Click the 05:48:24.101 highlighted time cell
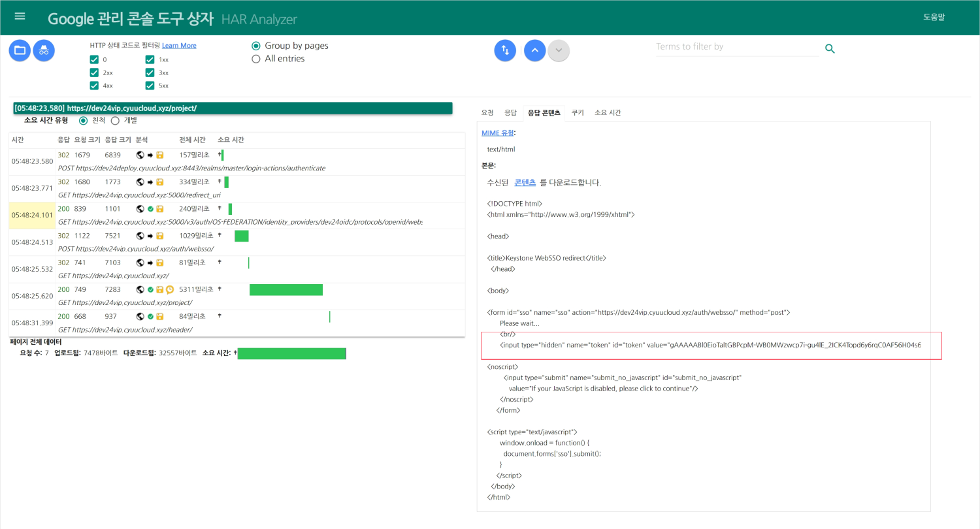980x529 pixels. pos(32,215)
